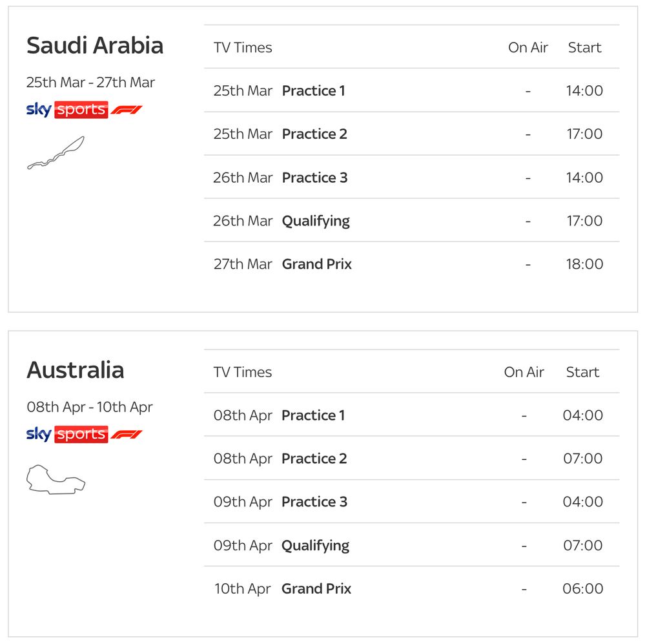Click the 26th Mar Qualifying session
This screenshot has height=644, width=645.
[x=316, y=221]
